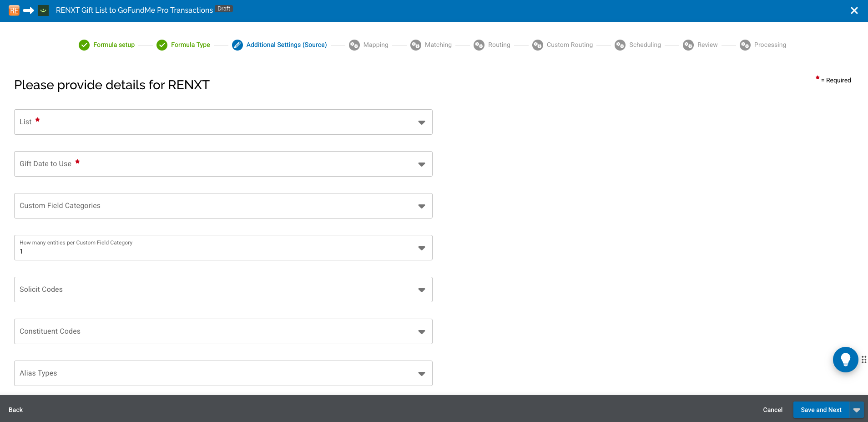Viewport: 868px width, 422px height.
Task: Expand entities per Custom Field Category selector
Action: point(223,248)
